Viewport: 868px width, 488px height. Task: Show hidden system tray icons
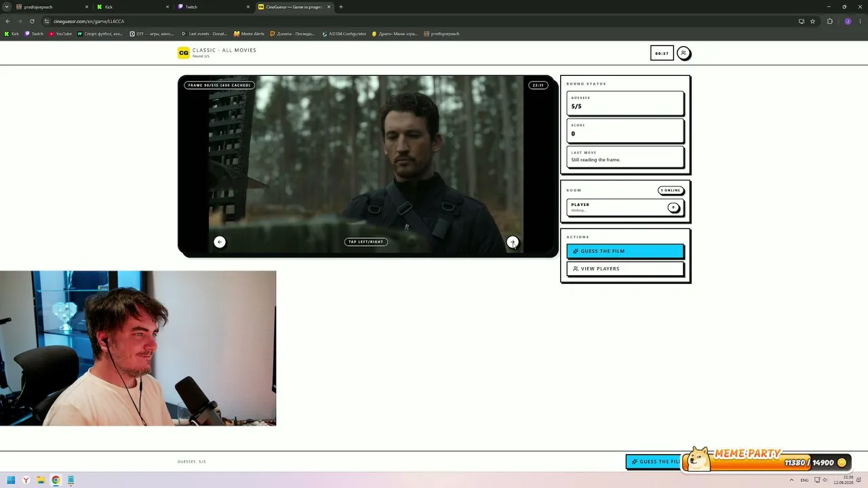pyautogui.click(x=791, y=481)
